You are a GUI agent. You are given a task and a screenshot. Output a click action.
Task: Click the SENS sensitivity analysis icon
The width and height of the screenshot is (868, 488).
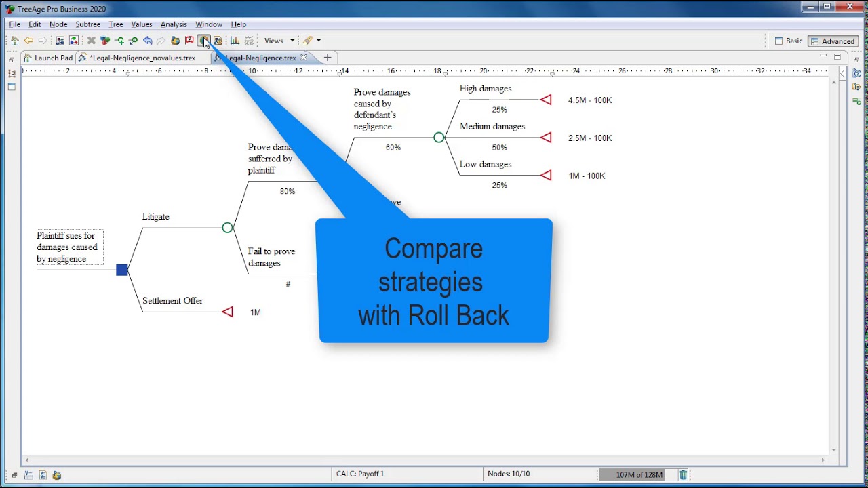coord(249,41)
